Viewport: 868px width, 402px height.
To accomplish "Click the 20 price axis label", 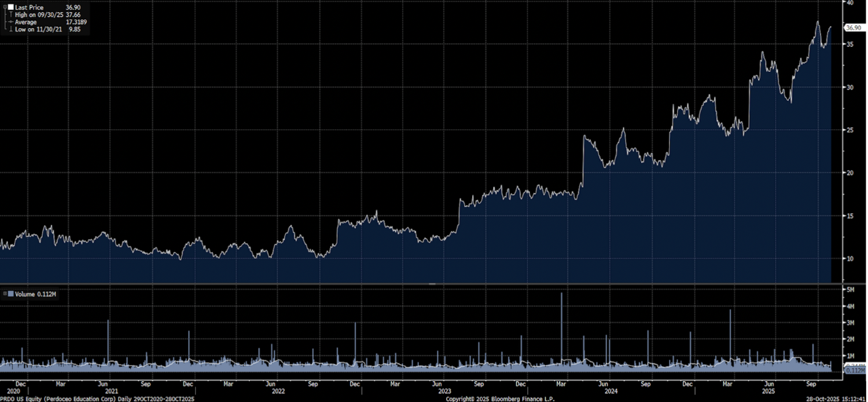I will [x=850, y=173].
